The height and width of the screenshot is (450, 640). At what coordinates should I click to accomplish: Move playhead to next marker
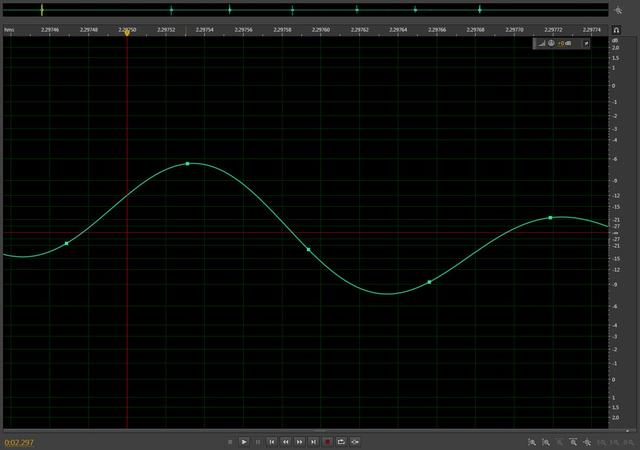[x=313, y=441]
